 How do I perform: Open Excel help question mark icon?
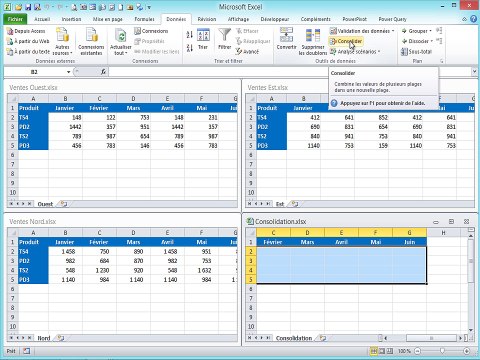[473, 19]
